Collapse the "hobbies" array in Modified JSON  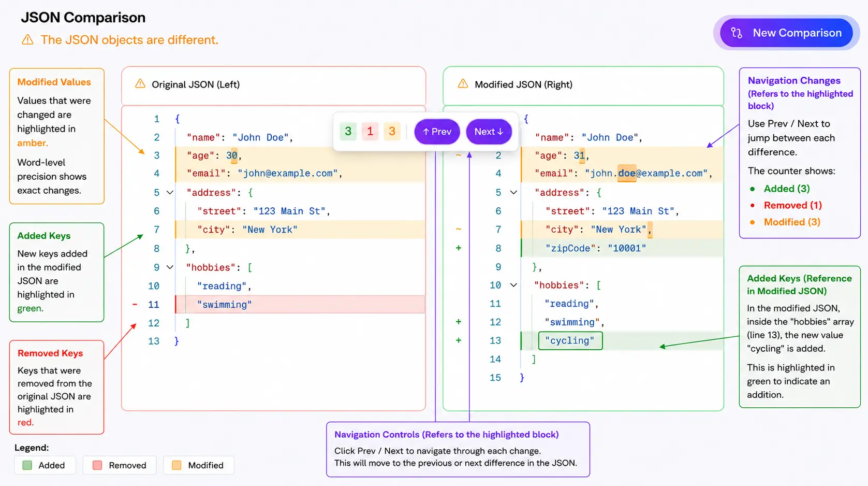pyautogui.click(x=513, y=285)
